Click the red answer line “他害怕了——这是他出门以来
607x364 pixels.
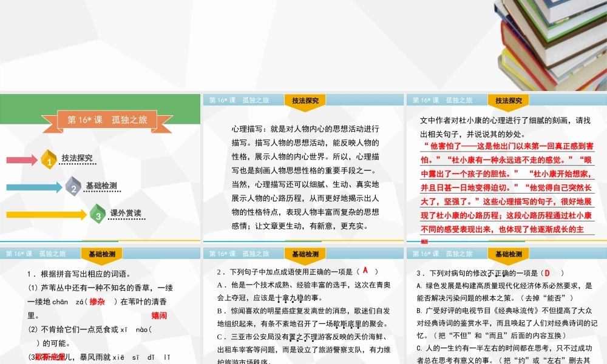tap(508, 146)
